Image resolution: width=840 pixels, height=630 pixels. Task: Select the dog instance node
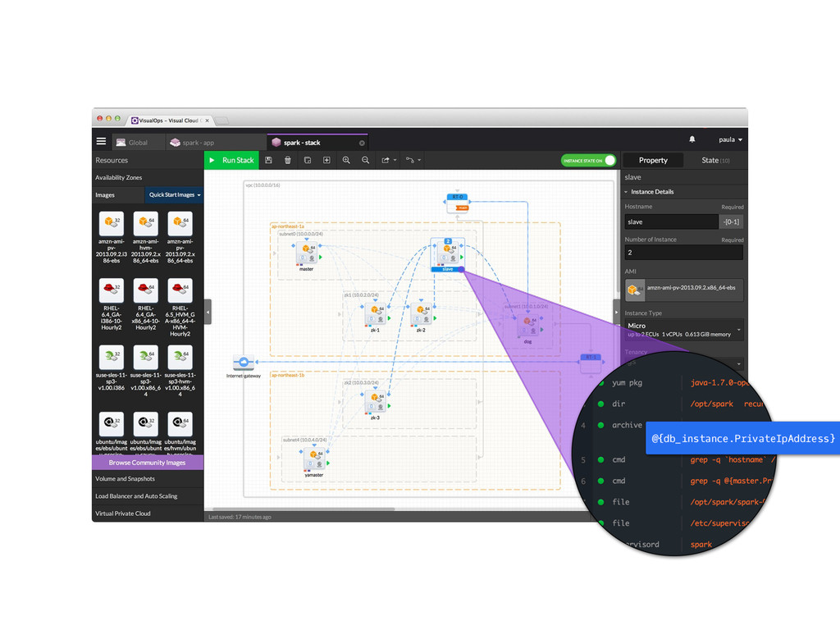[x=528, y=326]
